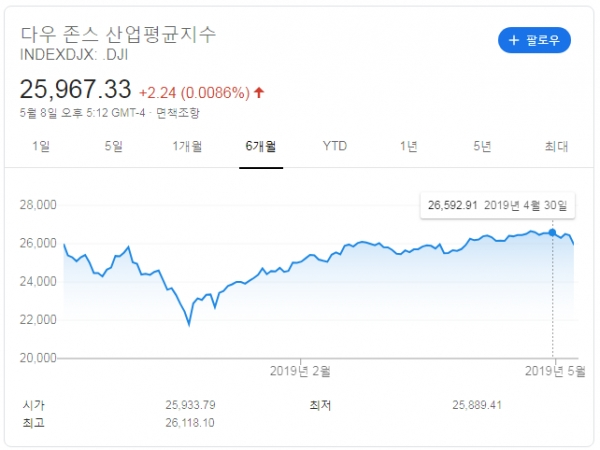Select the 최대 maximum range tab
Screen dimensions: 600x450
(556, 147)
